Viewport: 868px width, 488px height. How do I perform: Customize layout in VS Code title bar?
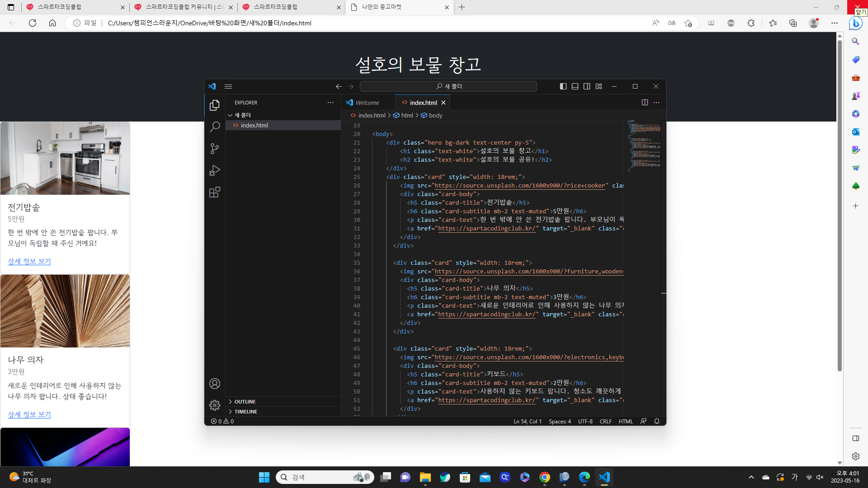(599, 86)
